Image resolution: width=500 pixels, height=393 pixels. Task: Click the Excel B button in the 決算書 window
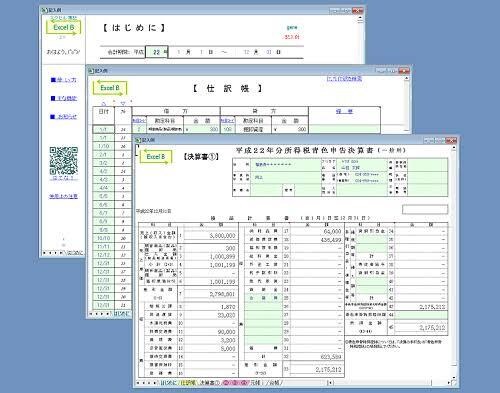156,156
